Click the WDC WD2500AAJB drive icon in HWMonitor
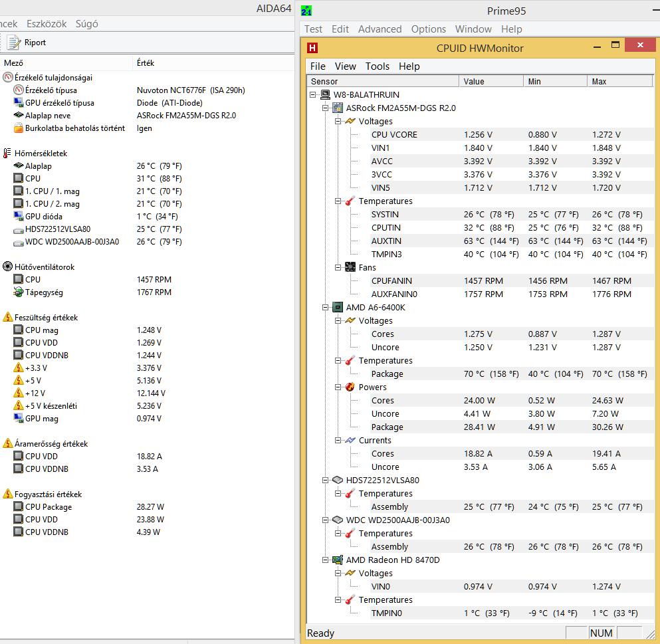This screenshot has width=660, height=644. point(338,520)
